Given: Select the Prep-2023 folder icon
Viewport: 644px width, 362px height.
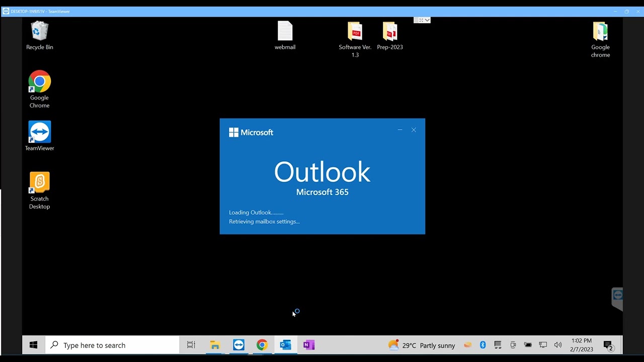Looking at the screenshot, I should click(x=390, y=35).
